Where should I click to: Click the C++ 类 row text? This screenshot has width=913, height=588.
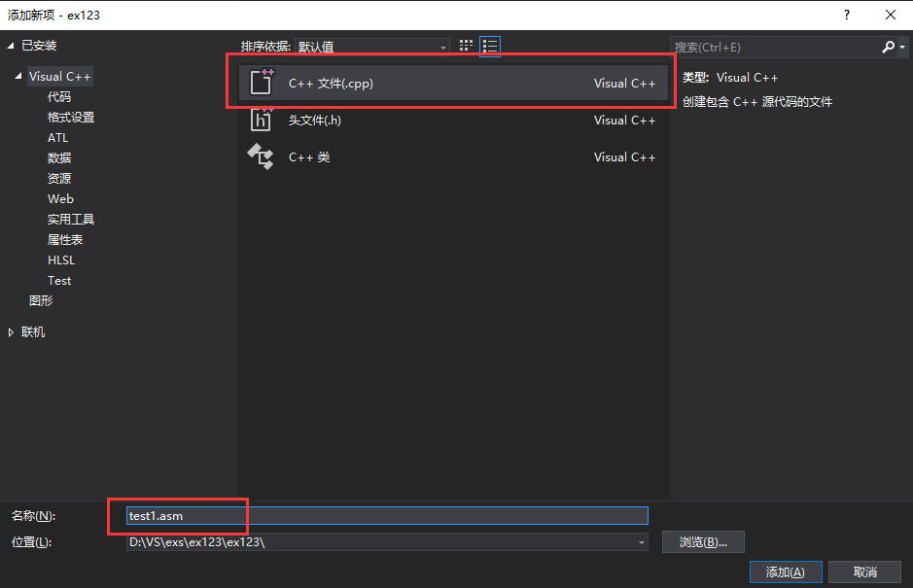309,157
